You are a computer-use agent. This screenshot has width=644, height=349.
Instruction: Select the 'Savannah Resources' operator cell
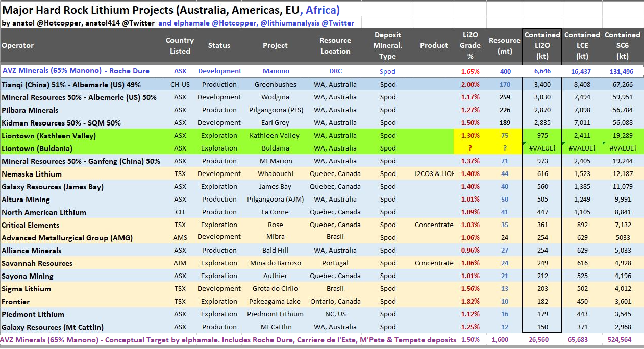[x=37, y=263]
